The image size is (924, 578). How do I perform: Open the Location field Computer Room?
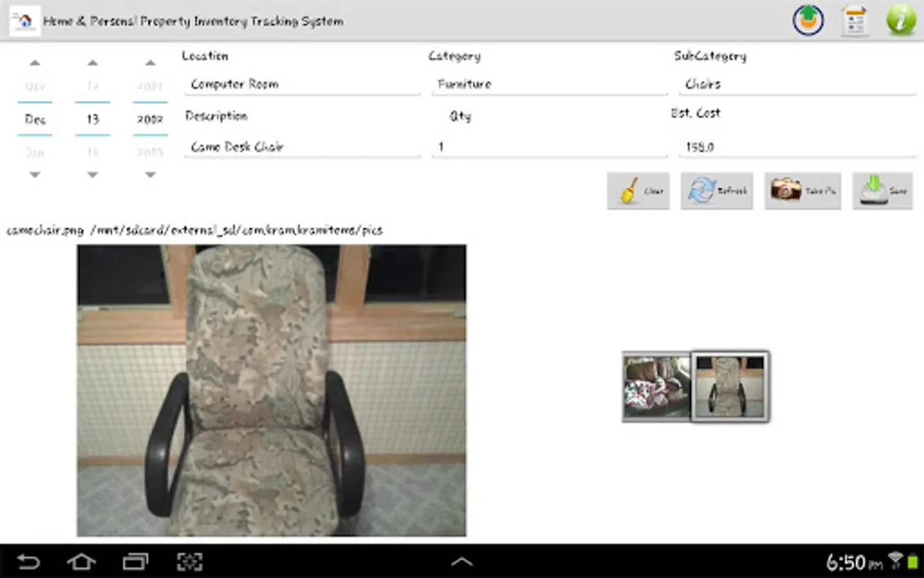coord(302,84)
